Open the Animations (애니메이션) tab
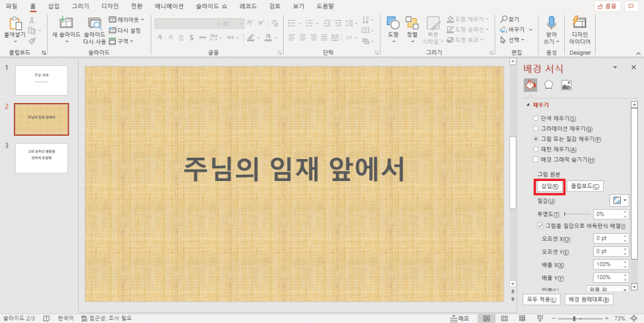Image resolution: width=644 pixels, height=323 pixels. pos(169,6)
